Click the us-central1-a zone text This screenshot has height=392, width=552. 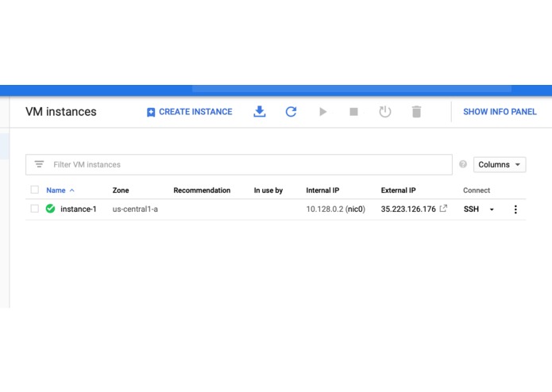135,209
